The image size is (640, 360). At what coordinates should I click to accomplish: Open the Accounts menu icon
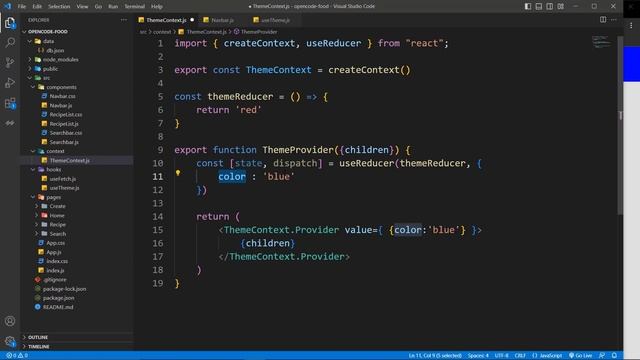click(x=10, y=321)
